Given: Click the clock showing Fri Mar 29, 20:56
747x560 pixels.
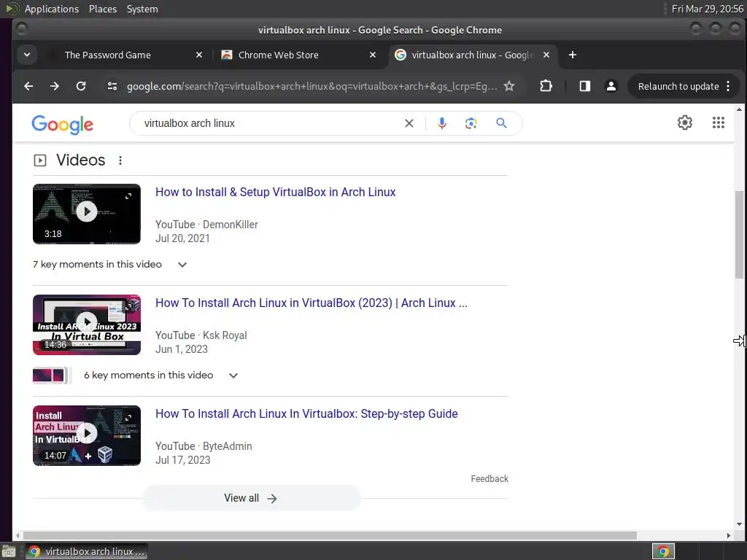Looking at the screenshot, I should [x=707, y=9].
